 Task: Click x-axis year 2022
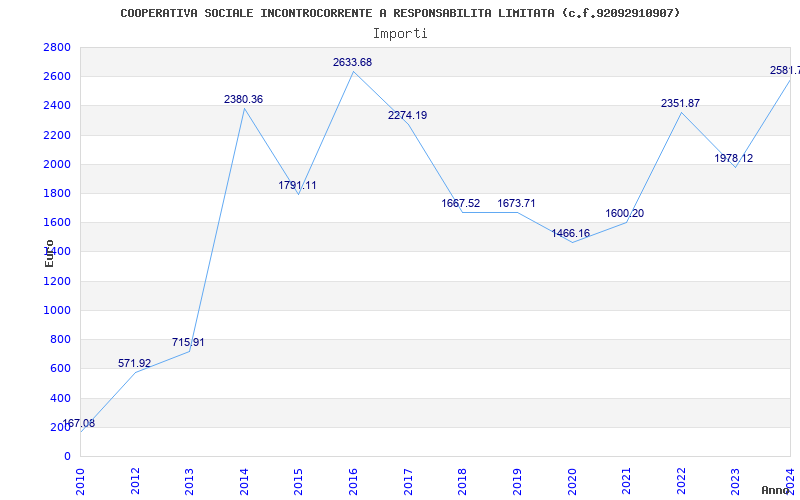point(681,481)
